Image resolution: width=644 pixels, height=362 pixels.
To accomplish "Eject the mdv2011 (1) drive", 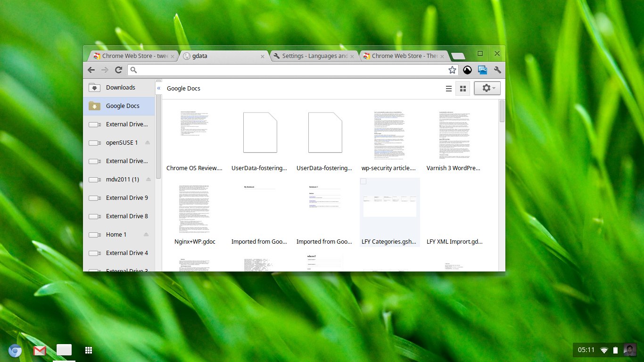I will [148, 179].
